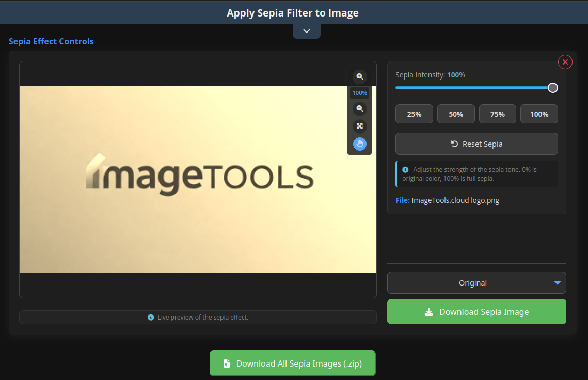
Task: Set sepia intensity to 50%
Action: [456, 114]
